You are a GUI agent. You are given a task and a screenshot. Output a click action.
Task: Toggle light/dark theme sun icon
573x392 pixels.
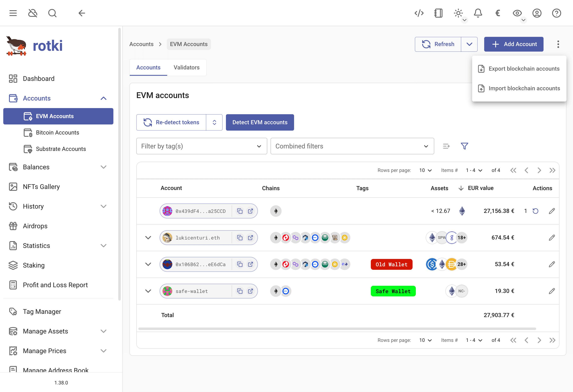[458, 13]
